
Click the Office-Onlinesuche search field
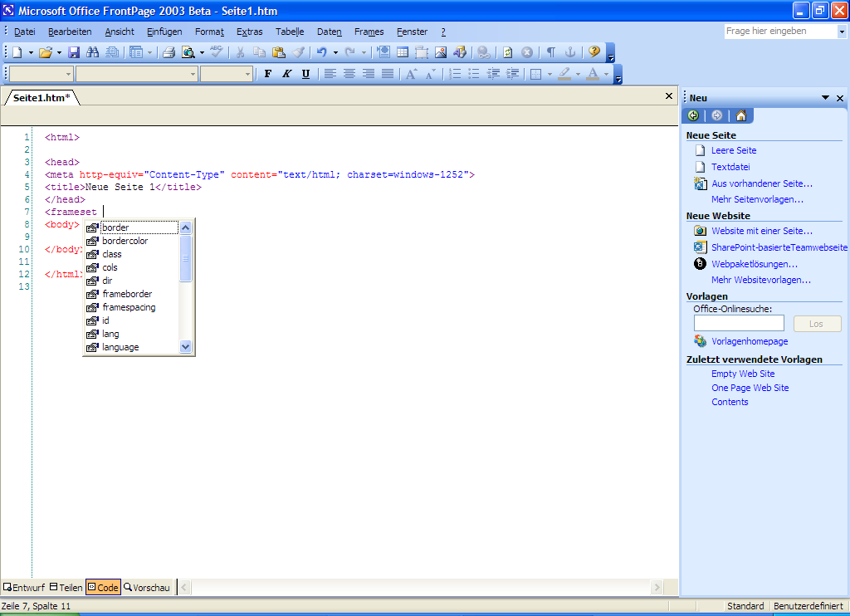[x=739, y=324]
